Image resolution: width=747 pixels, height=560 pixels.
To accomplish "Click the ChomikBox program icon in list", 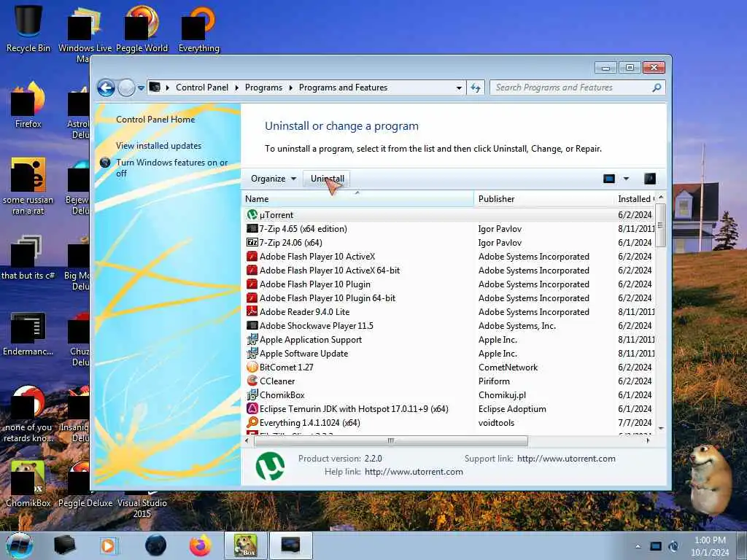I will (252, 394).
